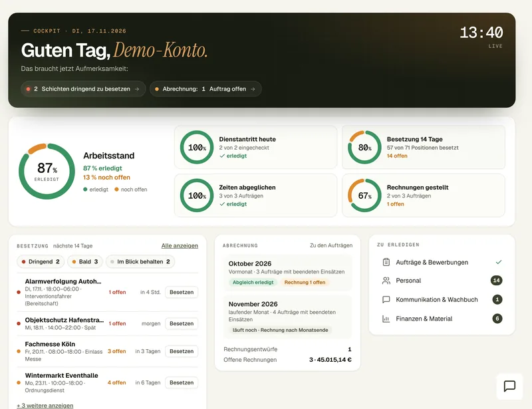Follow the Alle anzeigen link
The height and width of the screenshot is (409, 532).
pyautogui.click(x=180, y=246)
